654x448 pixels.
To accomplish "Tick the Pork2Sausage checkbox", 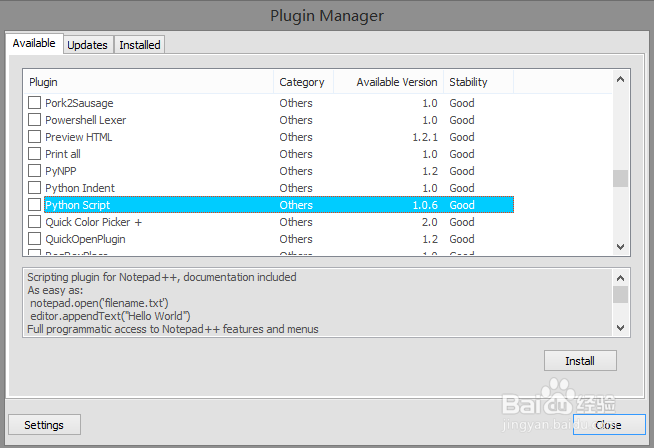I will point(34,103).
